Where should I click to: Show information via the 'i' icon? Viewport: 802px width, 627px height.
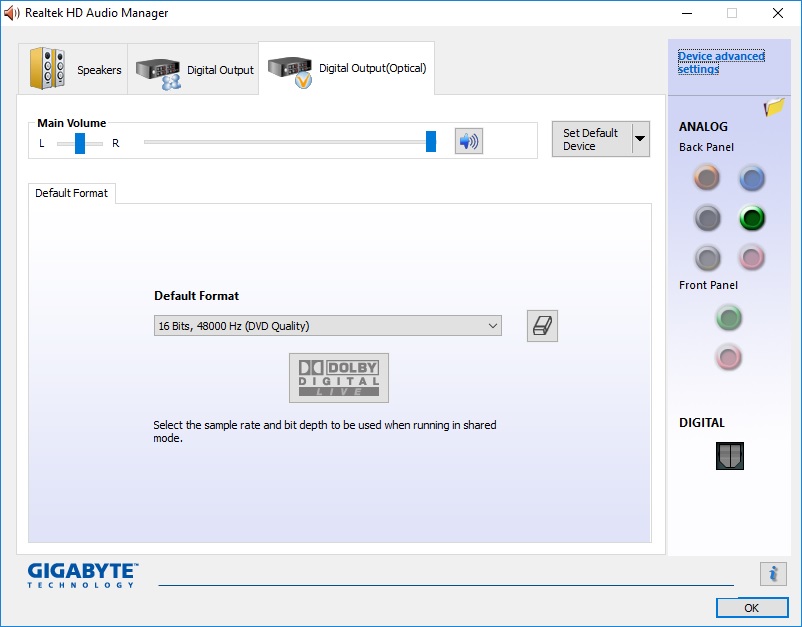tap(772, 573)
